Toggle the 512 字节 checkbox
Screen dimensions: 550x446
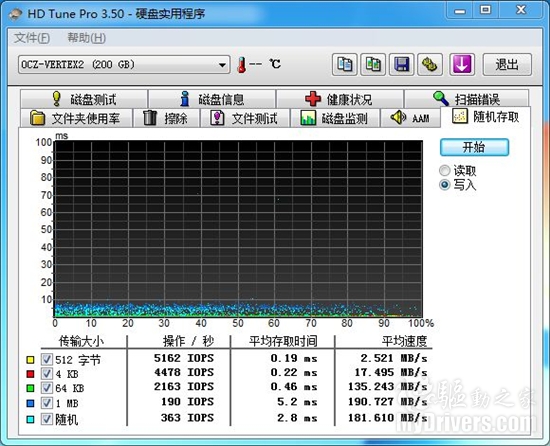click(x=47, y=359)
